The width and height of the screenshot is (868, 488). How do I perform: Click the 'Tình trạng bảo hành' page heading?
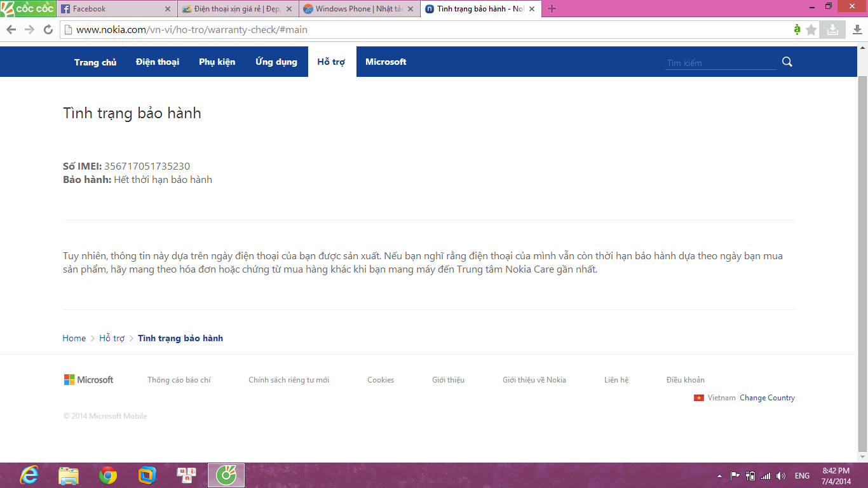pyautogui.click(x=132, y=114)
